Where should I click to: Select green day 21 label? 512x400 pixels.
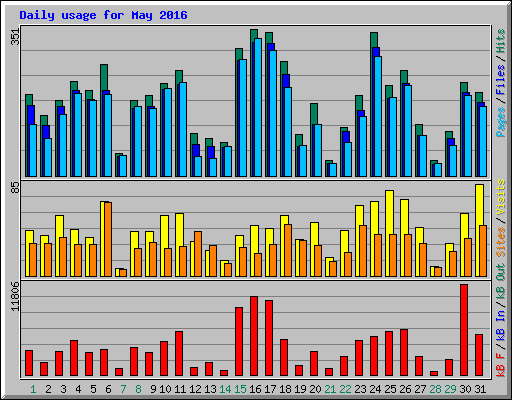pyautogui.click(x=330, y=389)
